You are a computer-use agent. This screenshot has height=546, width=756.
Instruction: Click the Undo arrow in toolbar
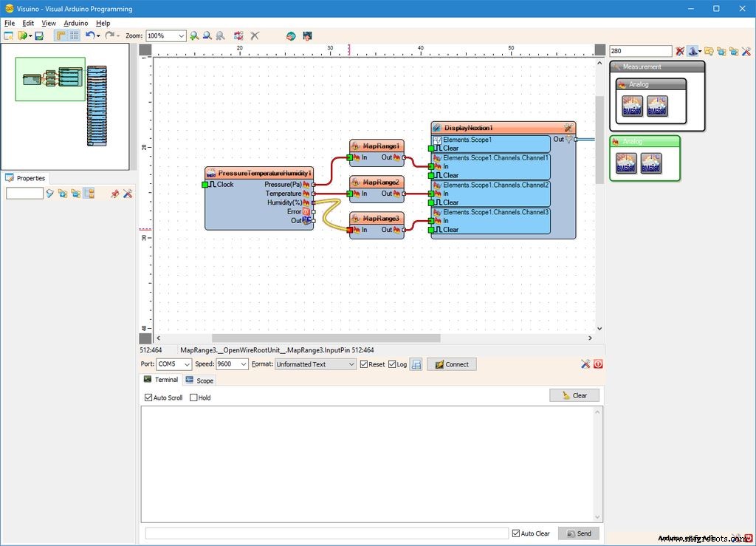[89, 35]
